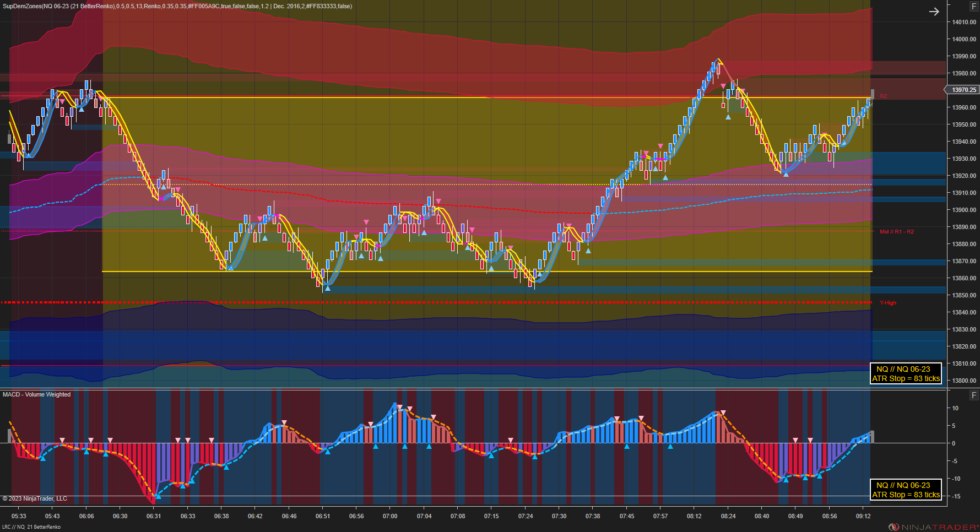Click the F button on the price panel
The image size is (980, 532).
tap(974, 7)
